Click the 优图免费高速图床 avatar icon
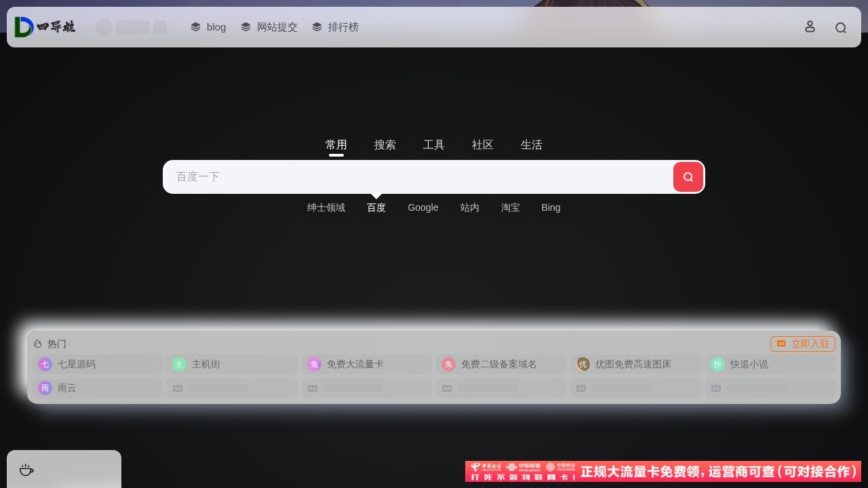The image size is (868, 488). tap(583, 364)
